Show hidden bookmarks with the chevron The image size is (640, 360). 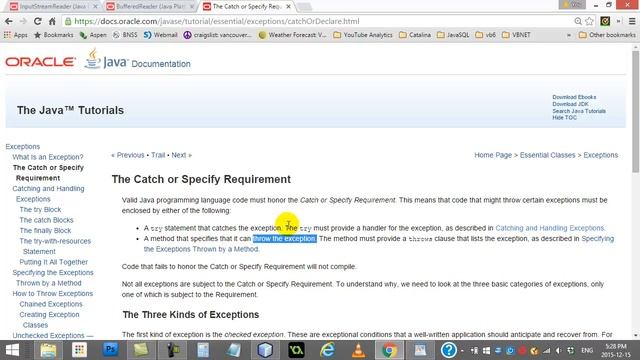569,35
